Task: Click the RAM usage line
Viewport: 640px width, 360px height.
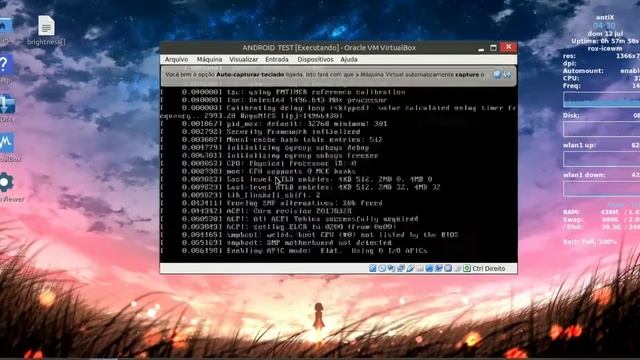Action: pos(601,212)
